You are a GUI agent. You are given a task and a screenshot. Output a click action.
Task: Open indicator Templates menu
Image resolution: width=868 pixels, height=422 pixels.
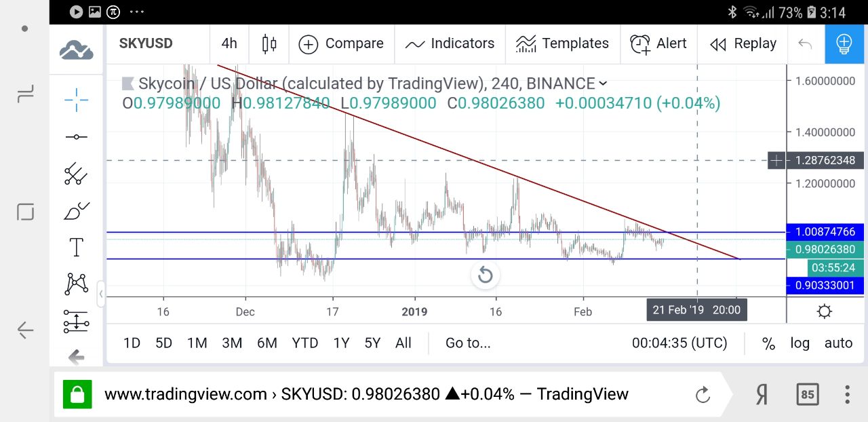564,44
